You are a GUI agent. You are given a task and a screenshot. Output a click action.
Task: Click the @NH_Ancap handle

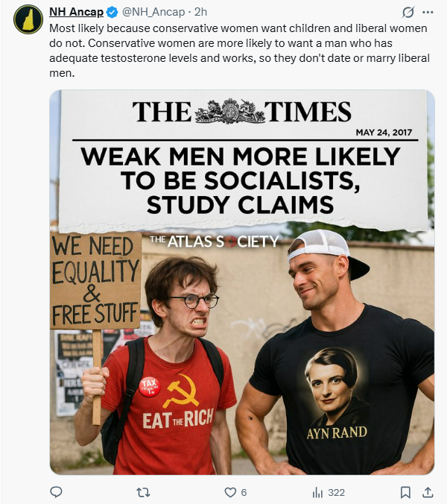click(x=153, y=12)
